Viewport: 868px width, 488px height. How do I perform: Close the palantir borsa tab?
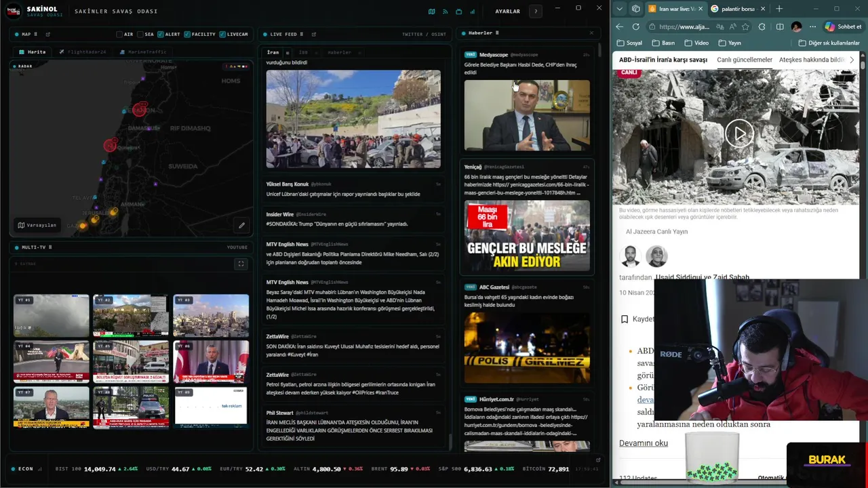763,9
